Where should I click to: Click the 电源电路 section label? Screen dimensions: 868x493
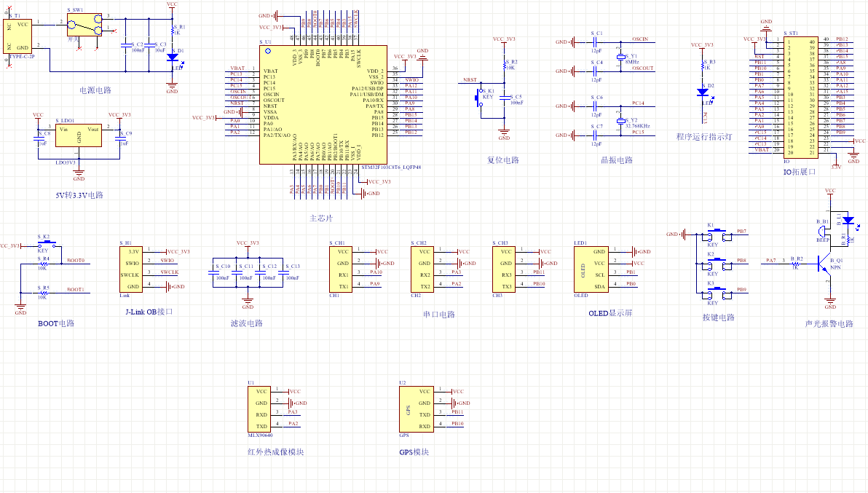pos(95,90)
